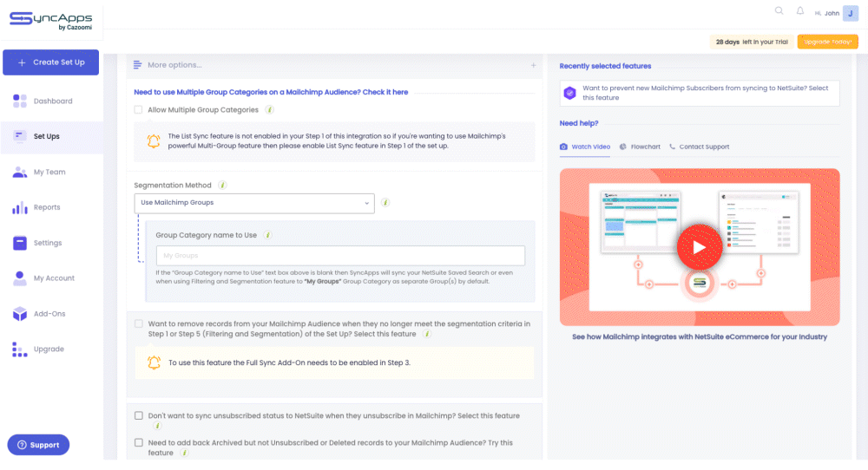The image size is (868, 470).
Task: Open Settings menu item label
Action: coord(48,243)
